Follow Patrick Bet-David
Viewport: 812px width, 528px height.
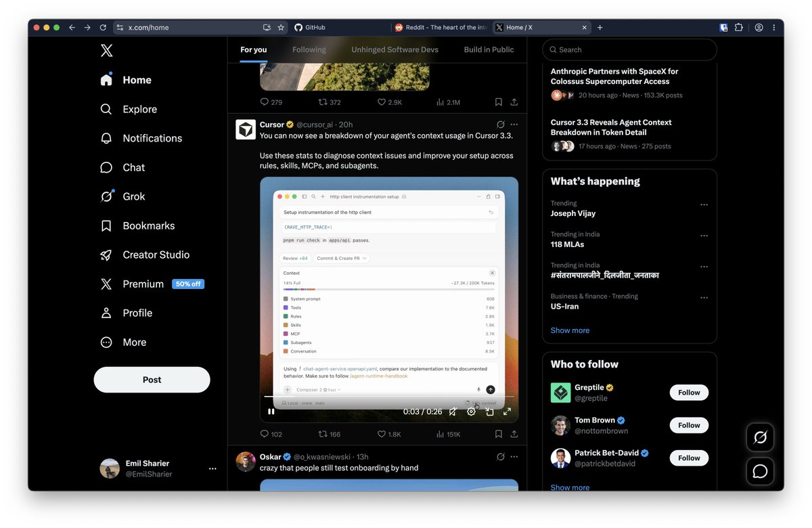[x=689, y=458]
